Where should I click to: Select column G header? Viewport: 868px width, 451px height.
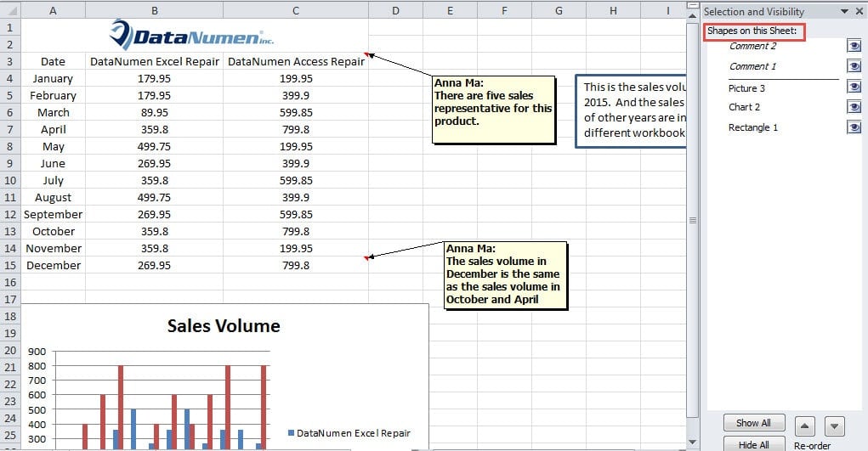point(559,10)
